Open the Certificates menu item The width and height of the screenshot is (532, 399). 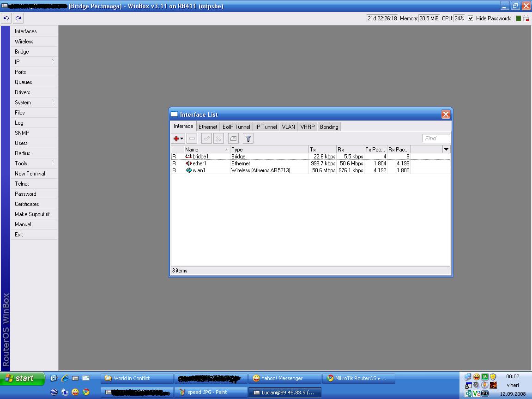[34, 204]
